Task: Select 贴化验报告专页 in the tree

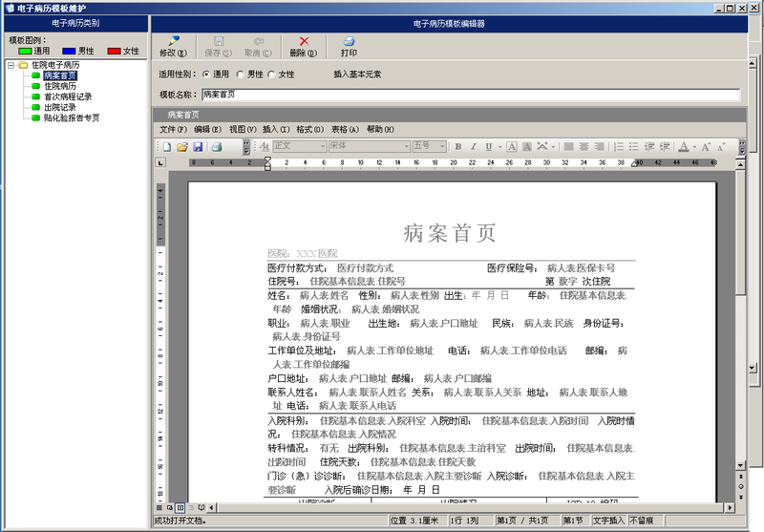Action: 72,117
